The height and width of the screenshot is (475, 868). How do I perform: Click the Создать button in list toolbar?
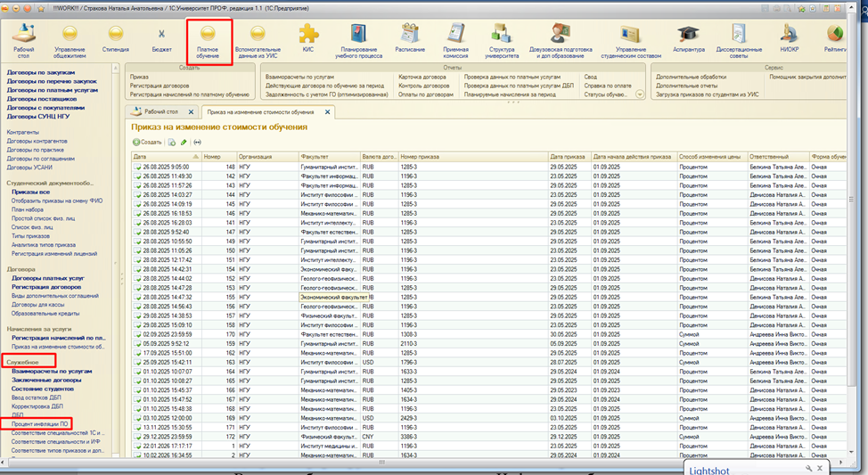147,142
